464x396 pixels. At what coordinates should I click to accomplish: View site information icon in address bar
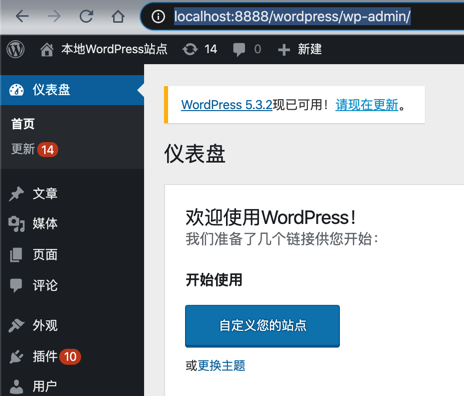tap(158, 16)
